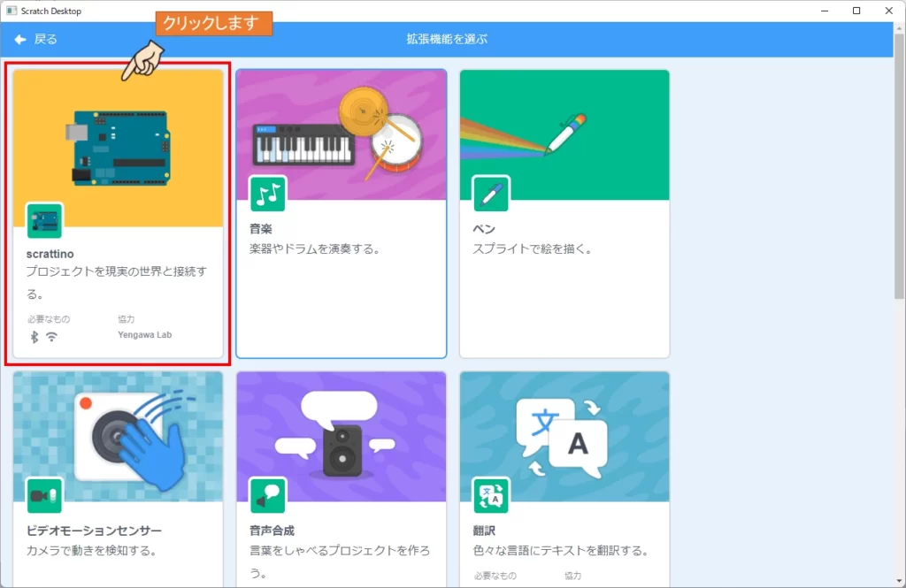Click the 協力 label on scrattino card
The image size is (906, 588).
pos(126,319)
